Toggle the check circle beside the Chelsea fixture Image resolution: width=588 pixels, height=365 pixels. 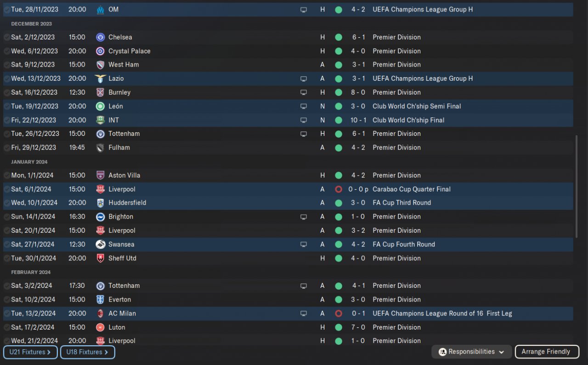click(x=7, y=37)
